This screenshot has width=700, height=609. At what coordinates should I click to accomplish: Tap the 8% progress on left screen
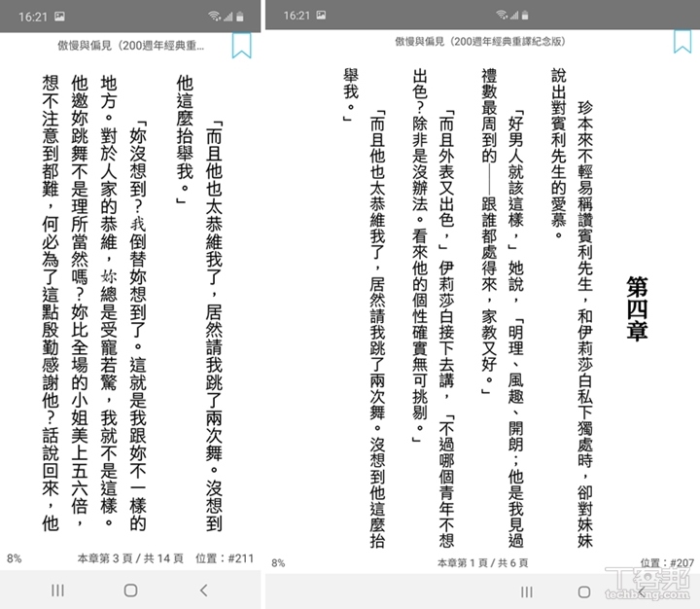click(15, 558)
